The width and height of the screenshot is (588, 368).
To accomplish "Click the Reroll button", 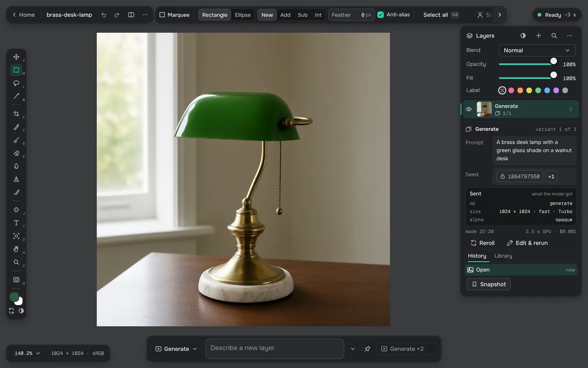I will click(483, 243).
